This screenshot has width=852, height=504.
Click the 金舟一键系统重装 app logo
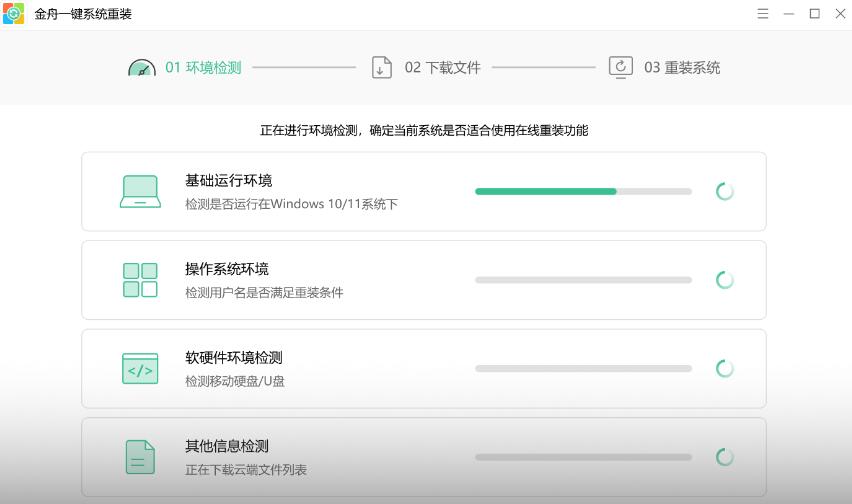[14, 14]
